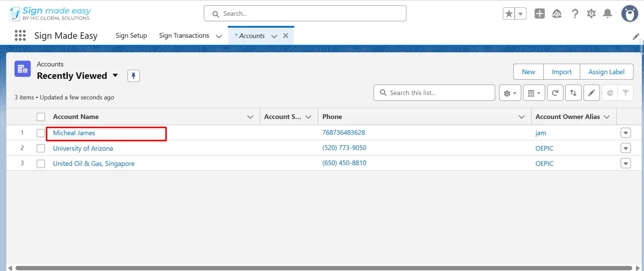Open OEPIC owner of University of Arizona
This screenshot has height=271, width=644.
point(544,148)
